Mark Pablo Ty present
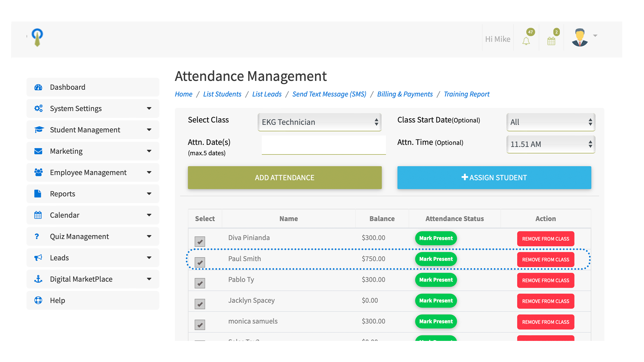The width and height of the screenshot is (644, 362). tap(436, 280)
